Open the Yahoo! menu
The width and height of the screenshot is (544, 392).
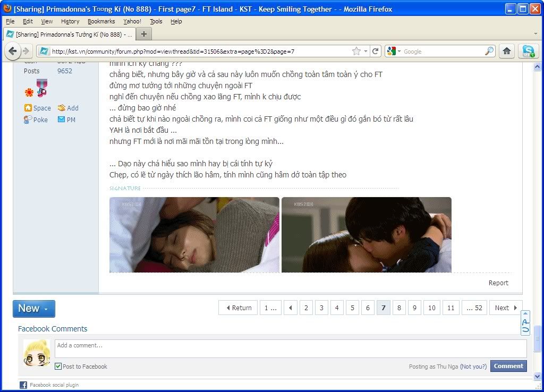pos(132,21)
